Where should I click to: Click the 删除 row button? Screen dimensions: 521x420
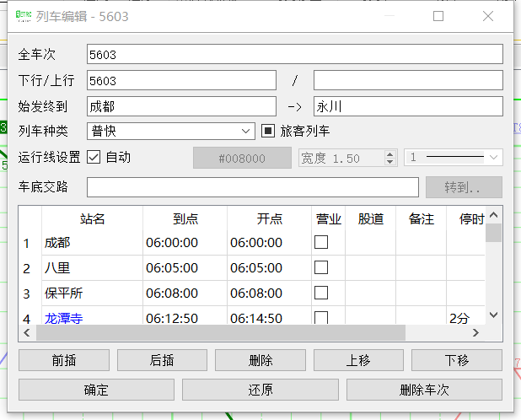(260, 360)
